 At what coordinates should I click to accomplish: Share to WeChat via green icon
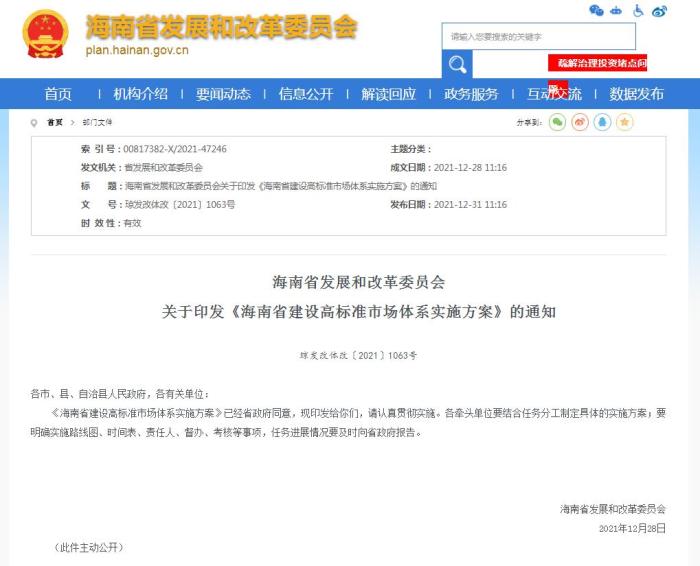coord(557,122)
